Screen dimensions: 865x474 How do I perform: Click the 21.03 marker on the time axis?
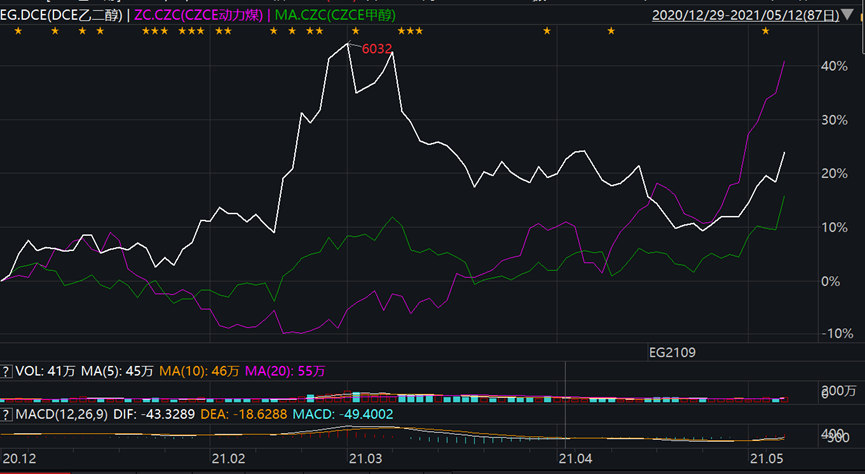366,459
